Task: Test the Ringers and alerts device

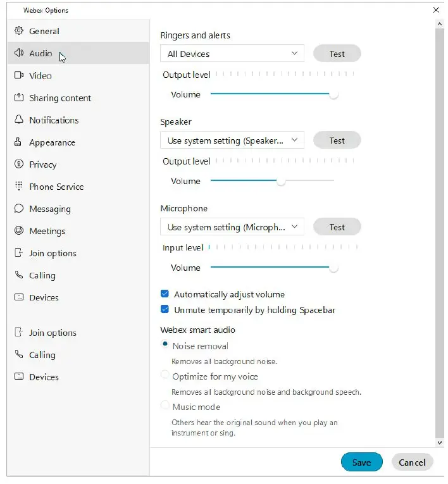Action: pos(337,54)
